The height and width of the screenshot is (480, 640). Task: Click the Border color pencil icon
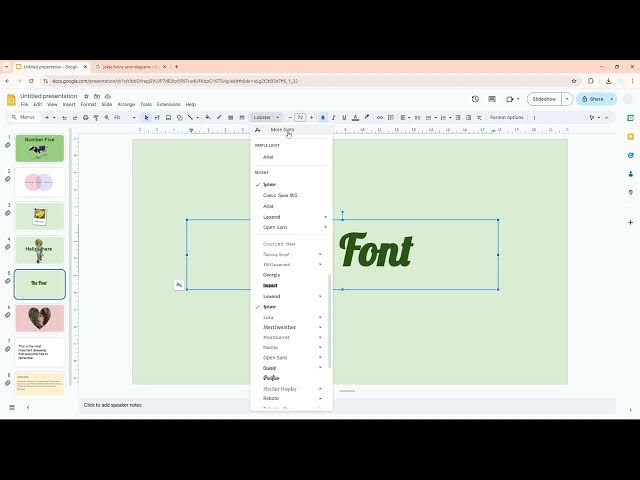click(219, 118)
